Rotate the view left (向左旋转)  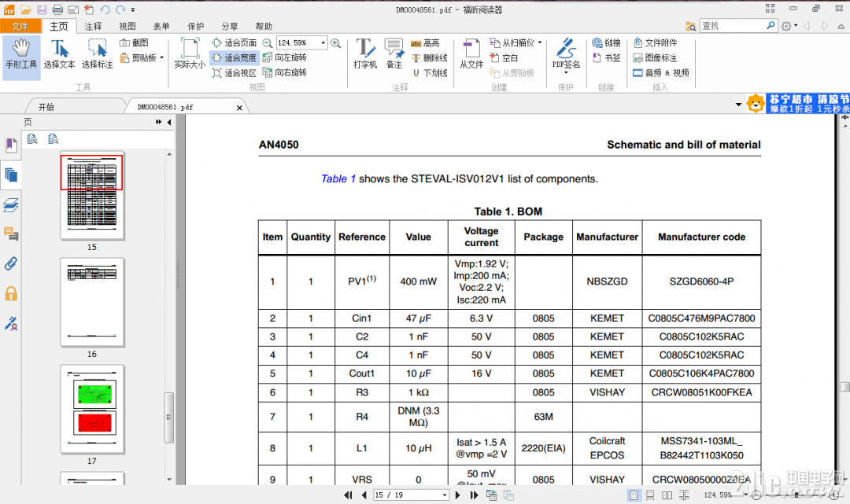pos(285,57)
